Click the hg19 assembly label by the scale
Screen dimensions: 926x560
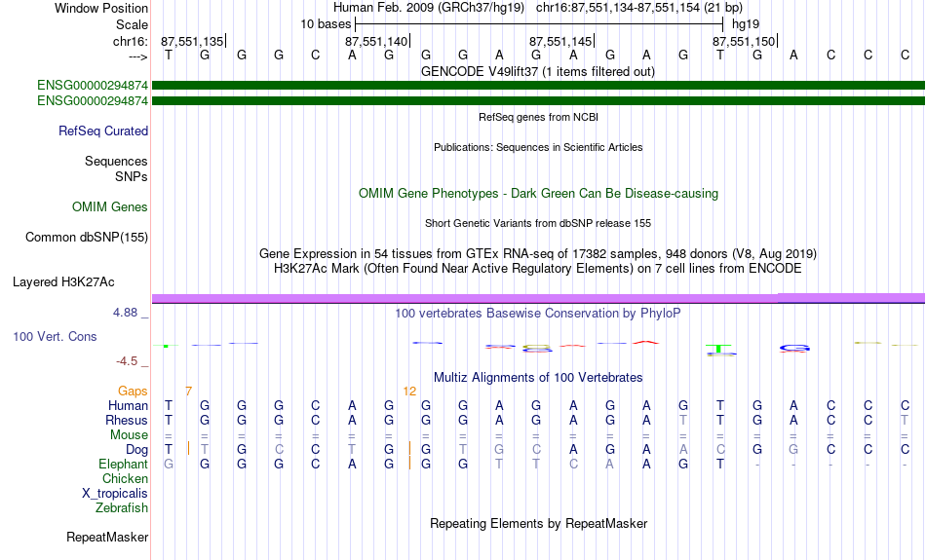[x=746, y=24]
